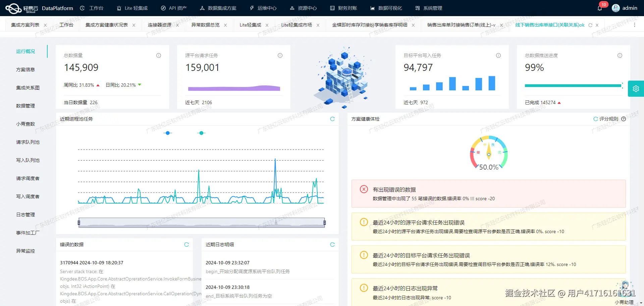This screenshot has height=306, width=644.
Task: Toggle the first legend dot on the process chart
Action: click(x=167, y=133)
